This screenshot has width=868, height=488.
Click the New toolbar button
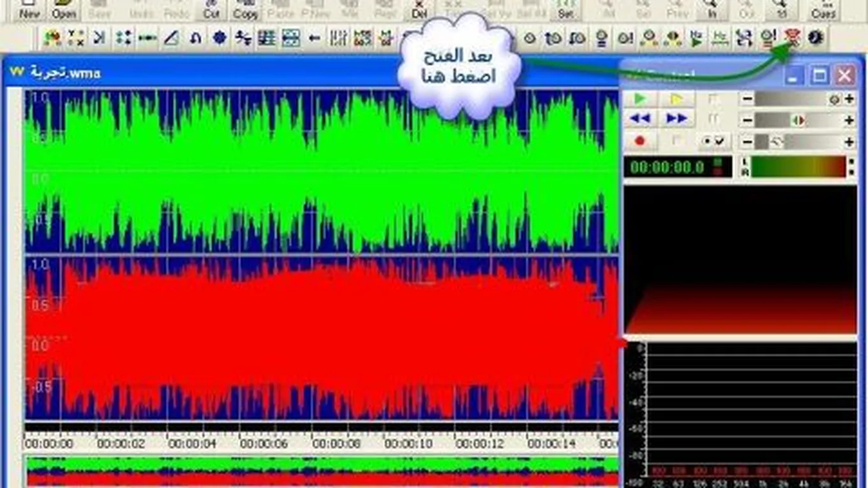(x=29, y=9)
